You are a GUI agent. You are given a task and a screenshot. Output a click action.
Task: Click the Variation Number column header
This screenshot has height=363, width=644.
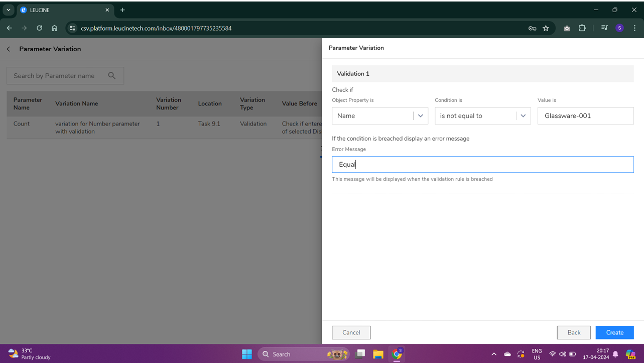tap(169, 103)
